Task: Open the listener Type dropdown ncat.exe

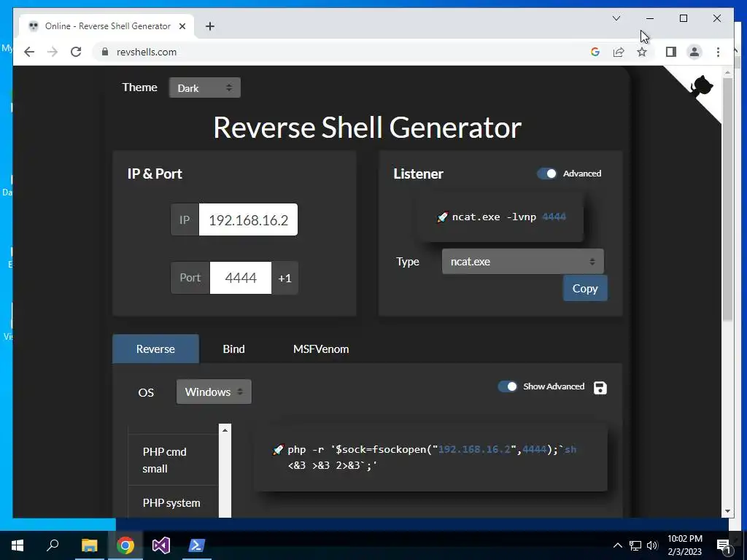Action: point(522,262)
